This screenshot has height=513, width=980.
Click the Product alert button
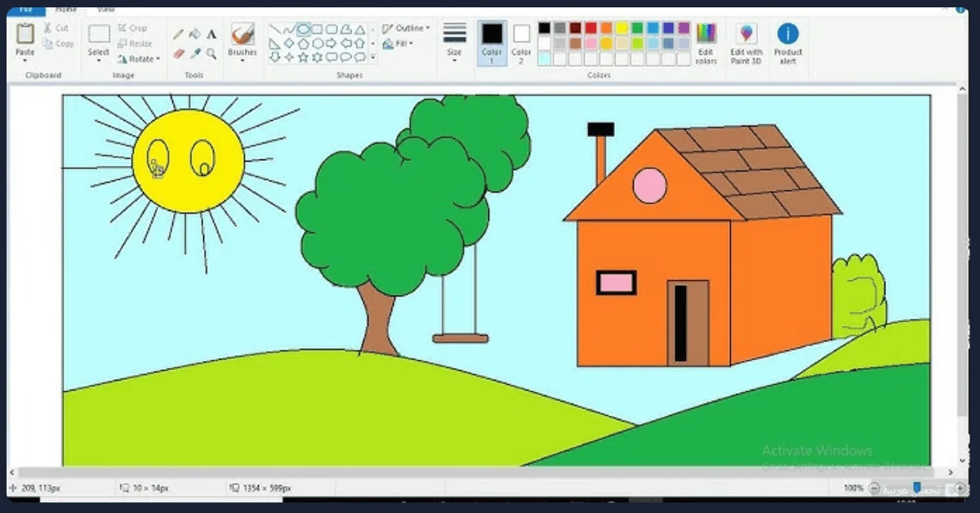(788, 44)
